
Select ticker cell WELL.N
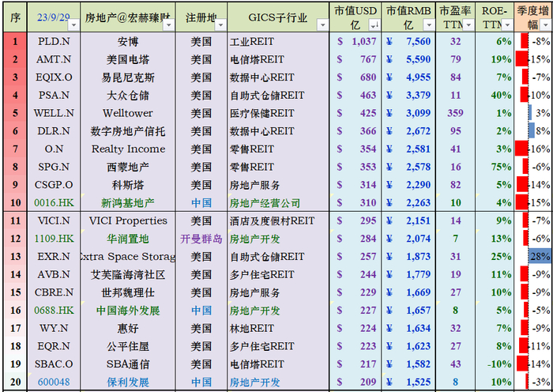point(54,113)
